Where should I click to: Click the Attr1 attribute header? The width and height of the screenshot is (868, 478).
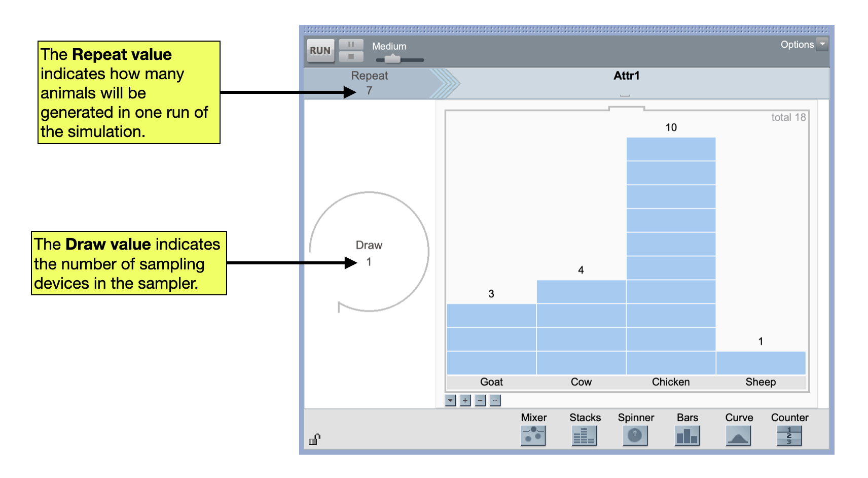click(x=626, y=76)
